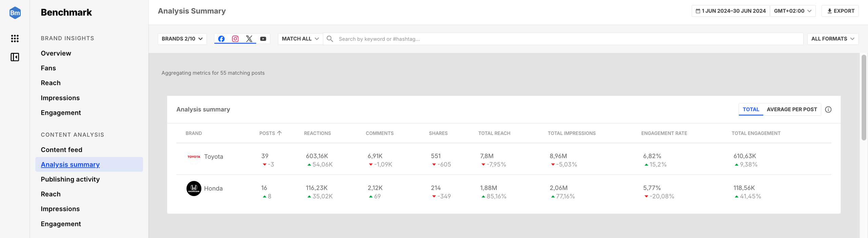The width and height of the screenshot is (868, 238).
Task: Toggle the YouTube network filter
Action: [263, 39]
